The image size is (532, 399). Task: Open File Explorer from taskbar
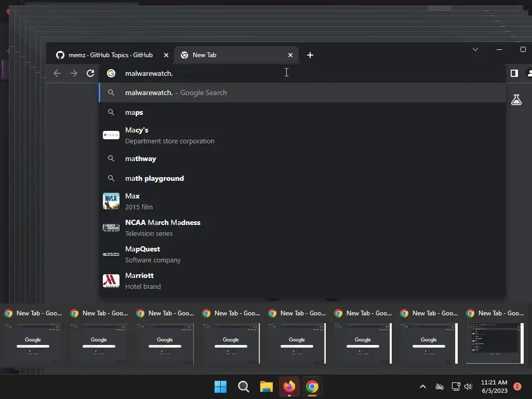pos(267,387)
